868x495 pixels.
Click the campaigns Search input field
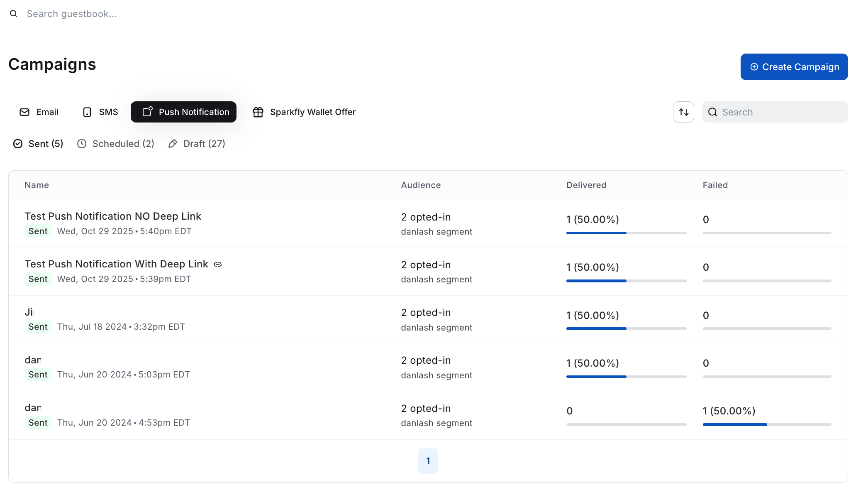[775, 112]
